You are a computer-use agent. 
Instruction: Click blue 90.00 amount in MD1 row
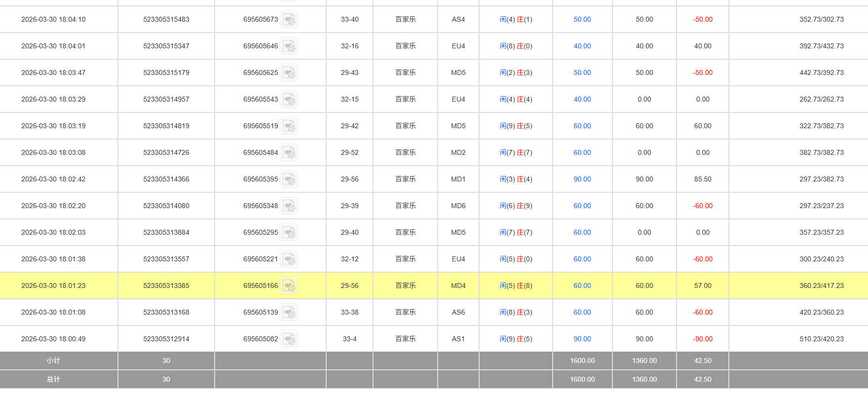click(582, 179)
